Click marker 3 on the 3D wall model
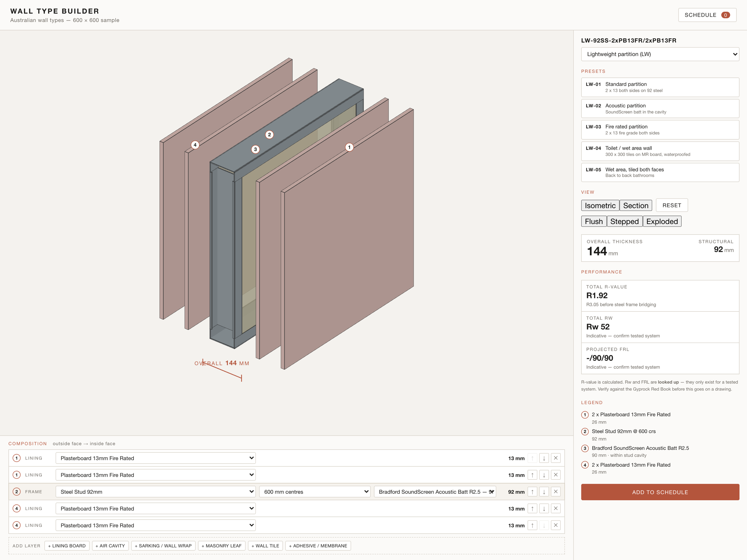 [x=255, y=149]
